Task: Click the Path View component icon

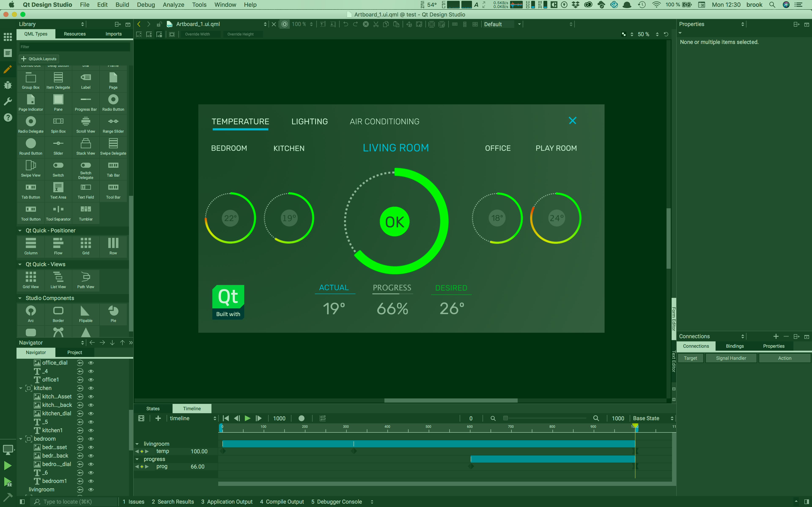Action: [86, 277]
